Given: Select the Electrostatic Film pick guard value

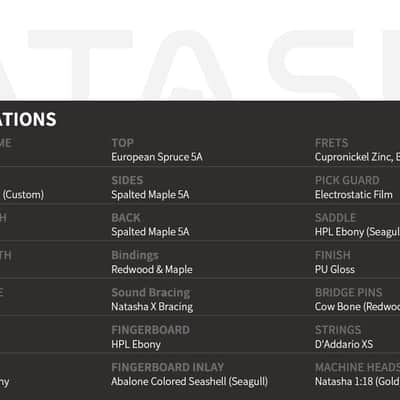Looking at the screenshot, I should click(x=354, y=195).
